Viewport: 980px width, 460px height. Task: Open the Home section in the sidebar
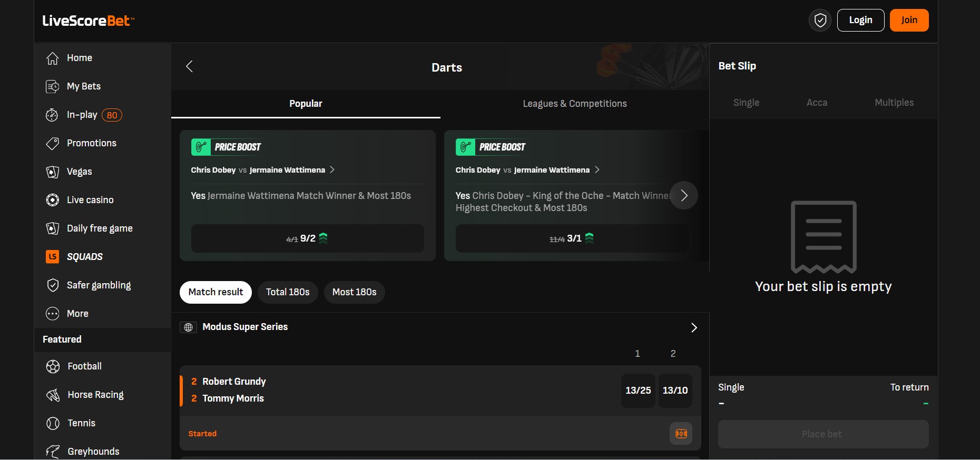[80, 58]
